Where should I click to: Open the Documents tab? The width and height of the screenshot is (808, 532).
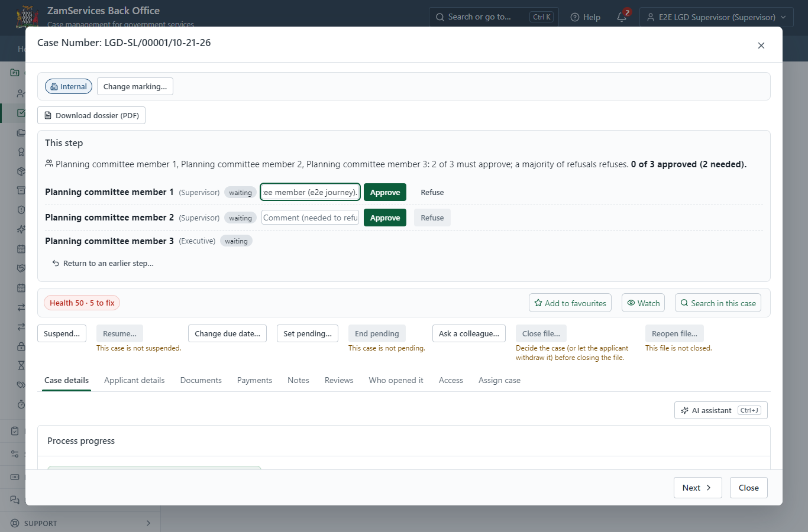(201, 380)
